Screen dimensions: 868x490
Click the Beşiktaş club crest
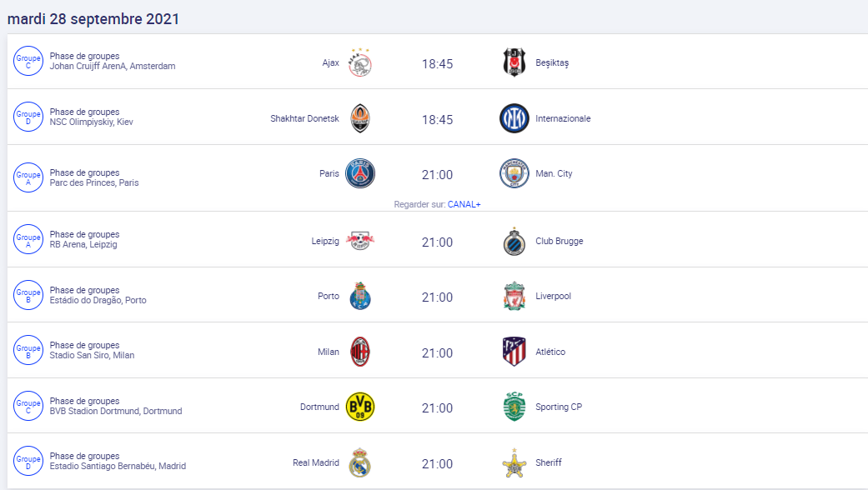tap(514, 62)
